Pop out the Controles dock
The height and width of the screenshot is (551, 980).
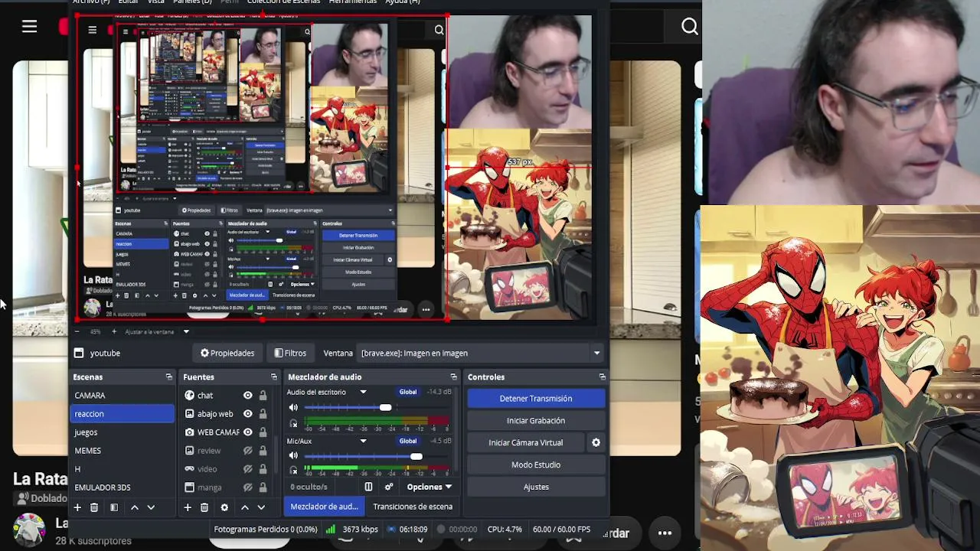602,377
